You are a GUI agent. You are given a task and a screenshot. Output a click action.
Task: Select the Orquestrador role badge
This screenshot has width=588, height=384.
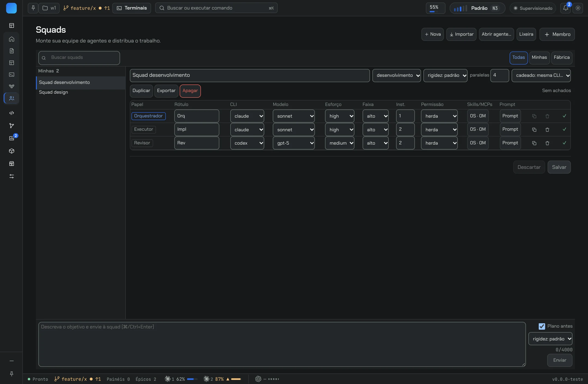point(148,116)
